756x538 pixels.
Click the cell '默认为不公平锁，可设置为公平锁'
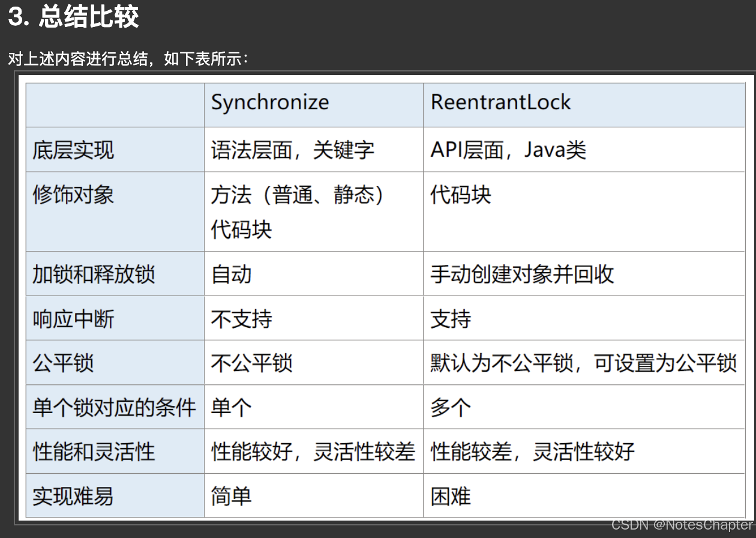click(584, 363)
